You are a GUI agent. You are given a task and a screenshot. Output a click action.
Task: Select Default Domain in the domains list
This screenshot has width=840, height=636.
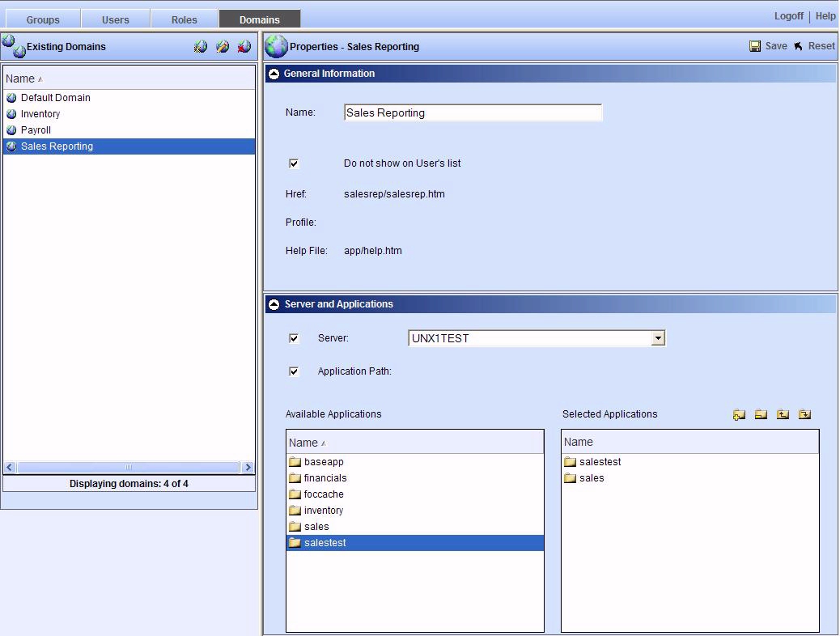[x=129, y=98]
